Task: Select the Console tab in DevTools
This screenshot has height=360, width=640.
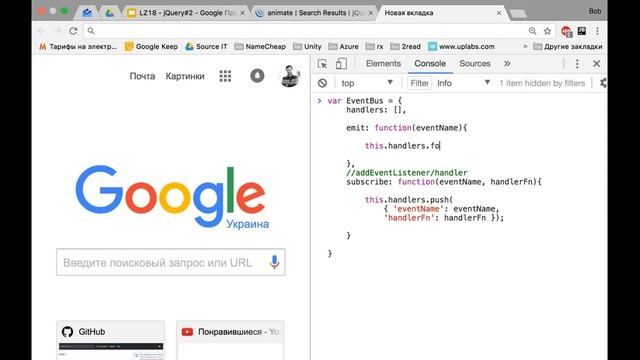Action: point(430,64)
